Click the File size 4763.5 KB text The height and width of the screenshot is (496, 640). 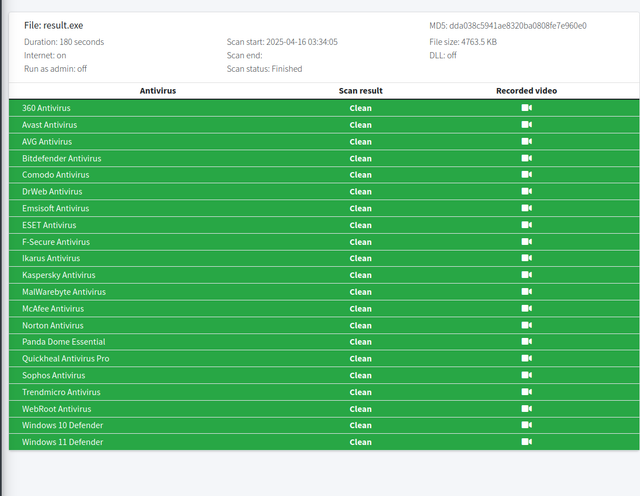coord(463,42)
